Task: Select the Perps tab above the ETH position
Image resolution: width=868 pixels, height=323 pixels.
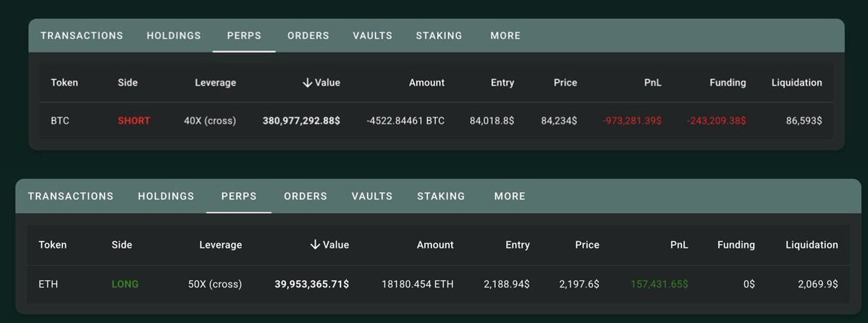Action: point(239,196)
